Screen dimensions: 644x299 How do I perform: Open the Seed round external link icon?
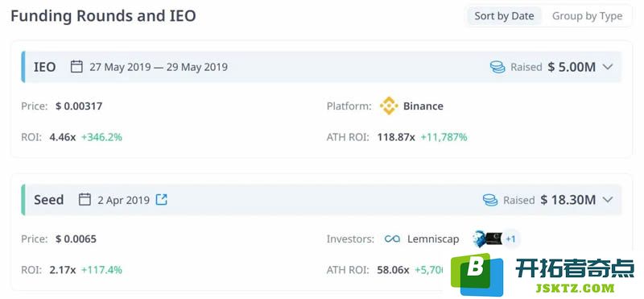(162, 200)
